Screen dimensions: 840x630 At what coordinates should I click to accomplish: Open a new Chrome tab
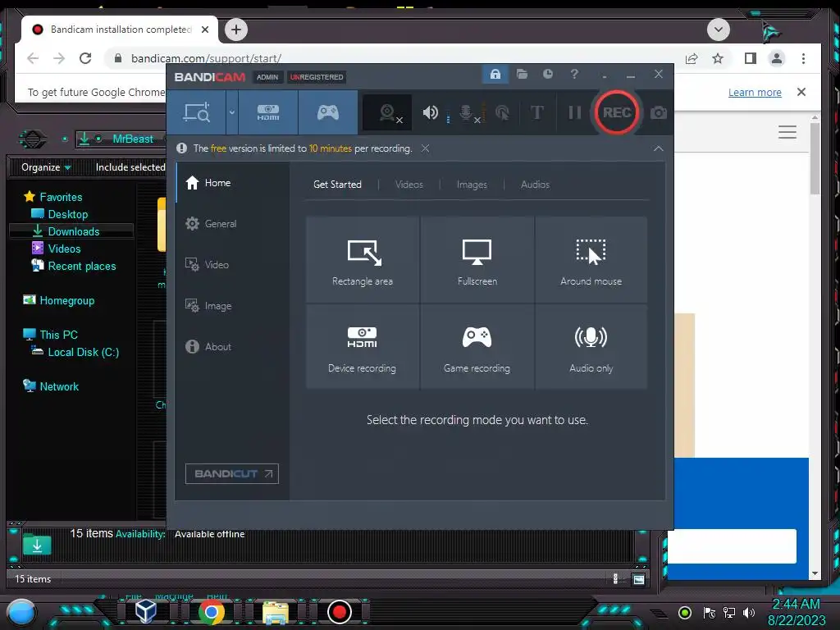click(236, 30)
